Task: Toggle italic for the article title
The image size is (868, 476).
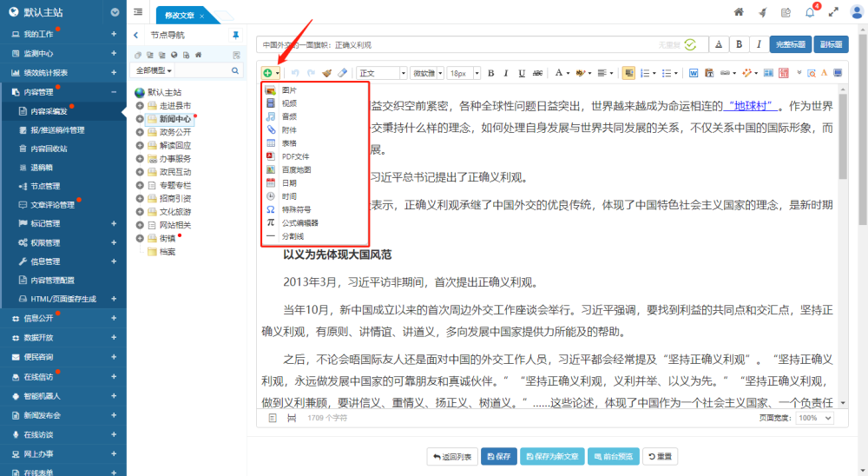Action: coord(759,44)
